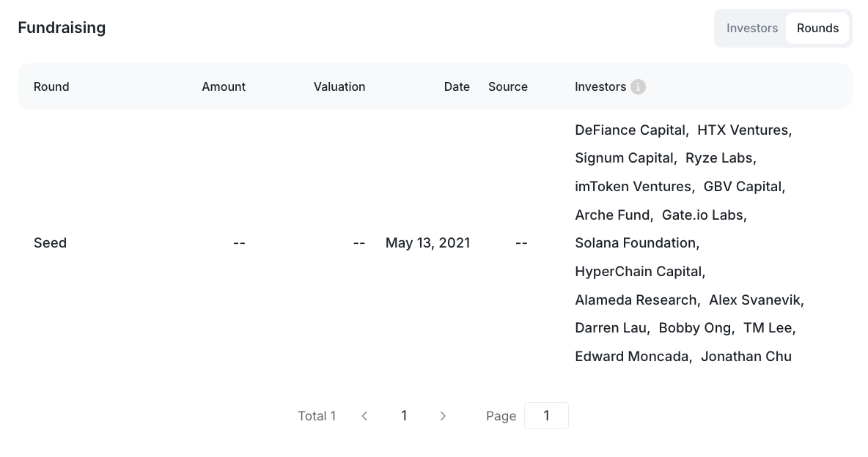Click the Source column header
868x457 pixels.
(507, 87)
